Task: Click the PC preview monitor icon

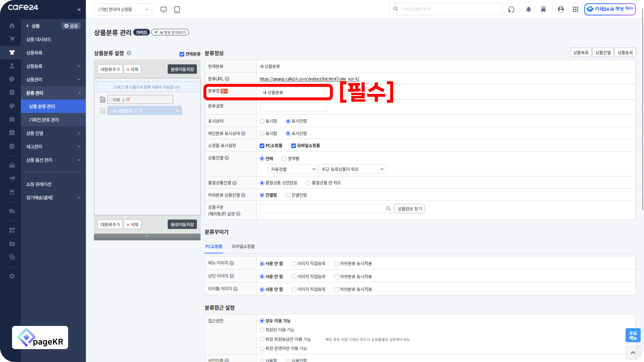Action: click(x=163, y=9)
